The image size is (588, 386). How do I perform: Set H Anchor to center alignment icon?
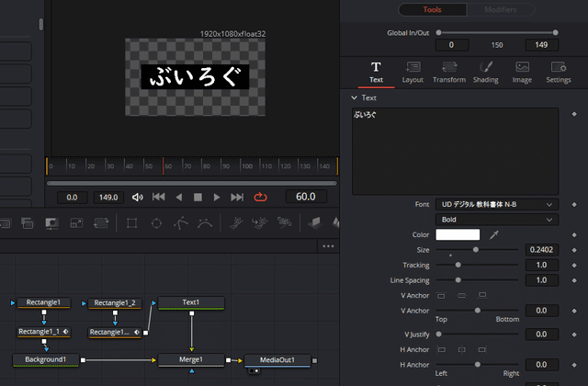point(461,349)
